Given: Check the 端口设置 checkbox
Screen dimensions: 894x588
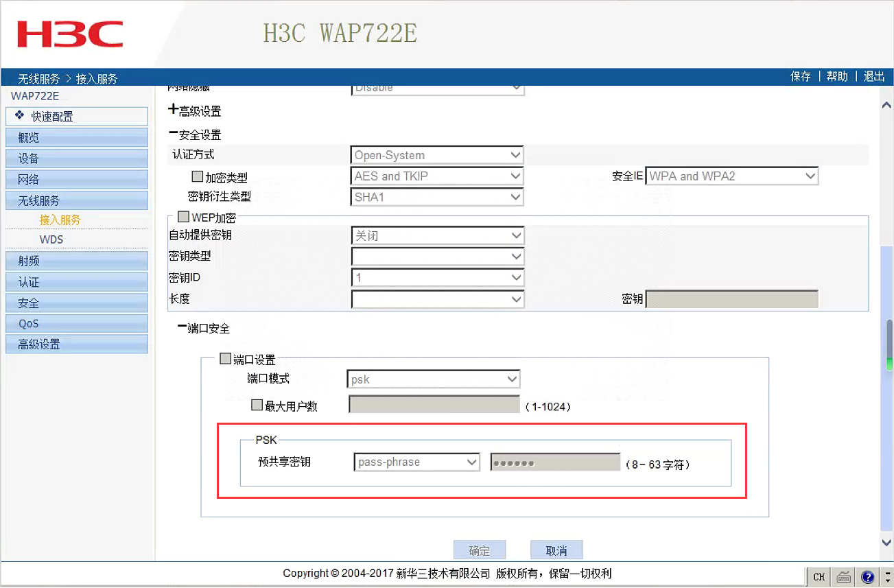Looking at the screenshot, I should coord(225,358).
